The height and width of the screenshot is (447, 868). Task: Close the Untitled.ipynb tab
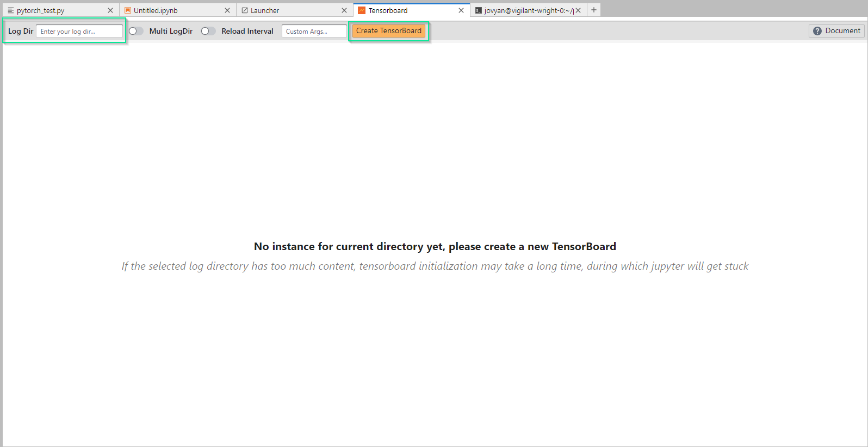pyautogui.click(x=227, y=10)
